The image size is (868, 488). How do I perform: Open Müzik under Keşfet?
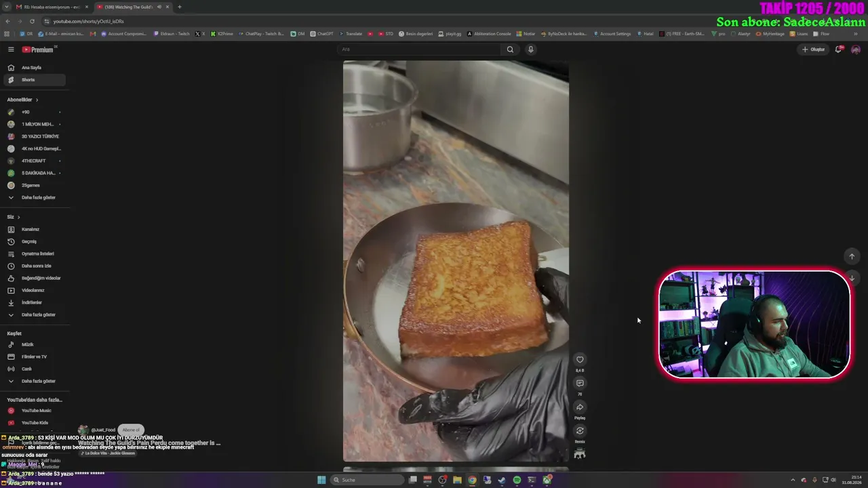(x=34, y=344)
